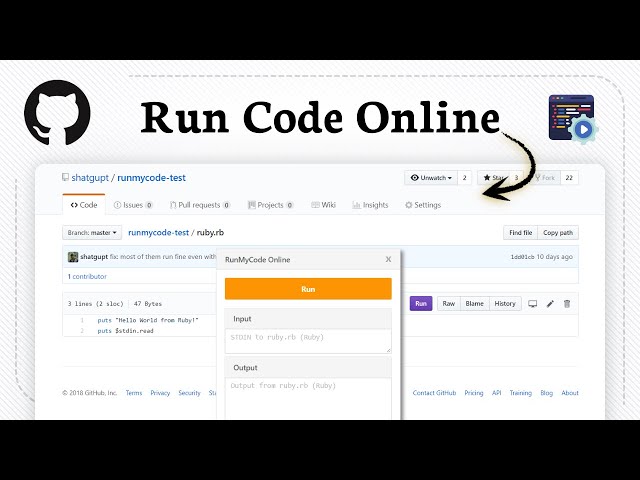The image size is (640, 480).
Task: Close the RunMyCode Online popup
Action: pos(388,259)
